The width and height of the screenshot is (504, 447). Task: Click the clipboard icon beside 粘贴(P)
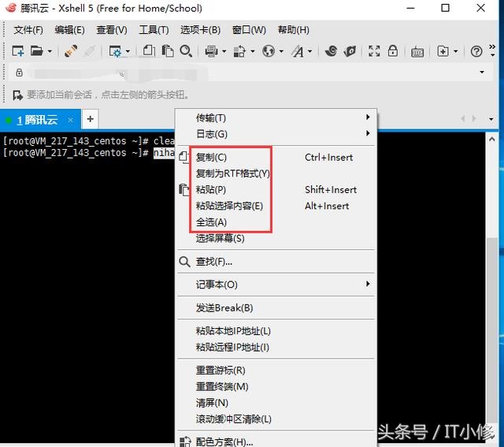pyautogui.click(x=183, y=189)
